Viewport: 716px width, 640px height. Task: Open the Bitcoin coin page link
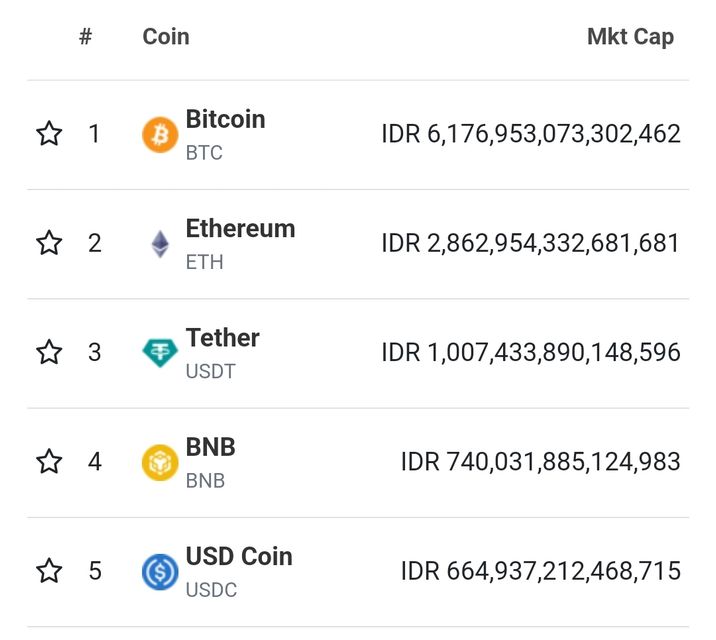(225, 119)
